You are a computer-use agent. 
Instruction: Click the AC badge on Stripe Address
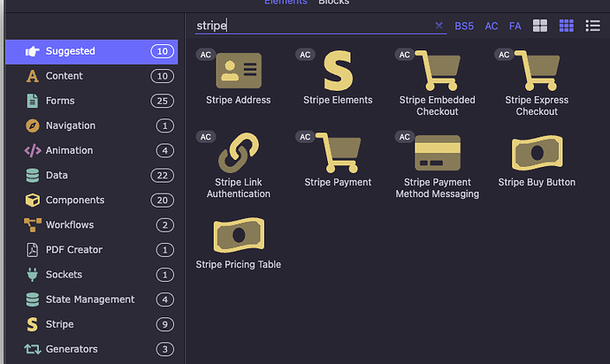[x=206, y=55]
